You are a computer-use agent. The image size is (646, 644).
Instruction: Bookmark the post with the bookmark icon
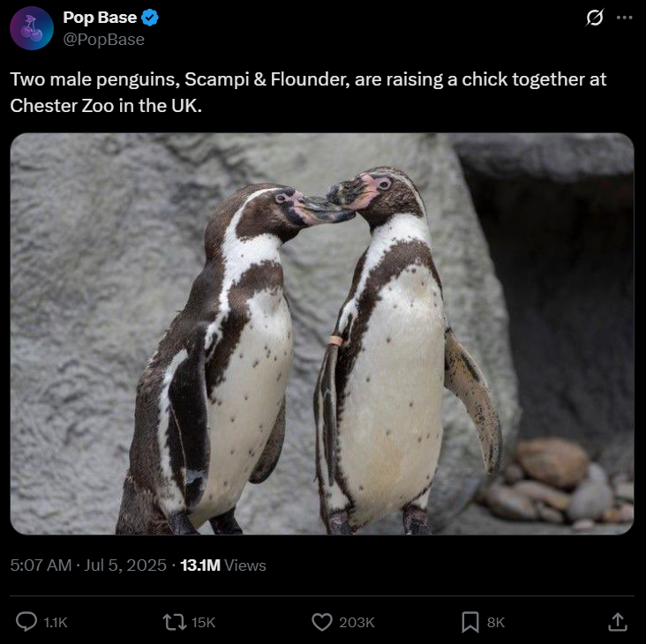470,622
